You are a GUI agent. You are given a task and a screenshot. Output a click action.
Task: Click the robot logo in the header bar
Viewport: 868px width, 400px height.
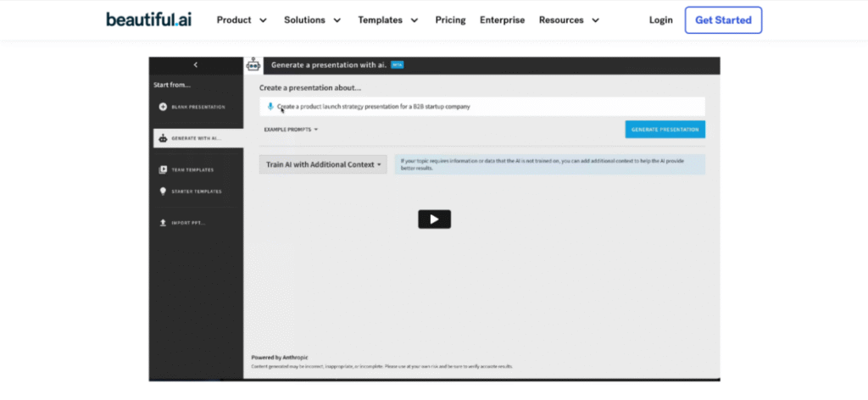[253, 64]
